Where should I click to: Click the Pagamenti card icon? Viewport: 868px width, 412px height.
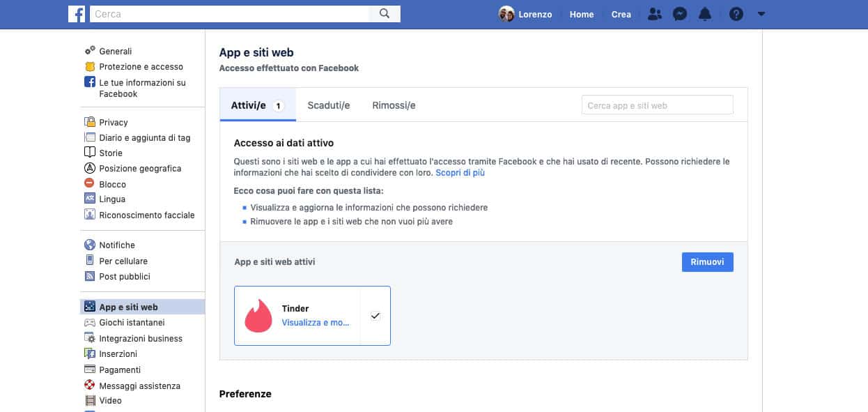coord(90,369)
